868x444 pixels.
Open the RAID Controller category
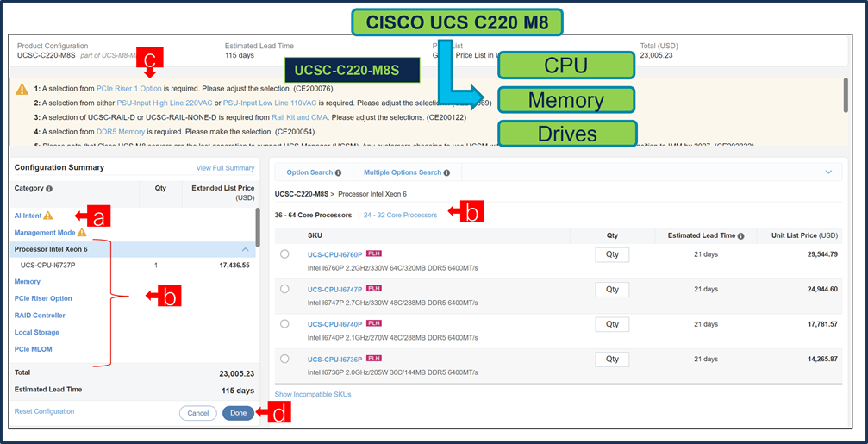click(40, 316)
